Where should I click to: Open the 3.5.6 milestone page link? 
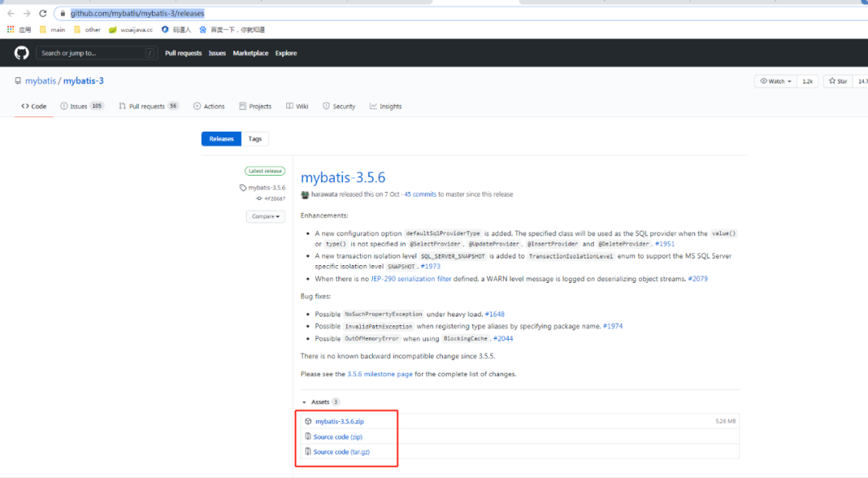(379, 374)
